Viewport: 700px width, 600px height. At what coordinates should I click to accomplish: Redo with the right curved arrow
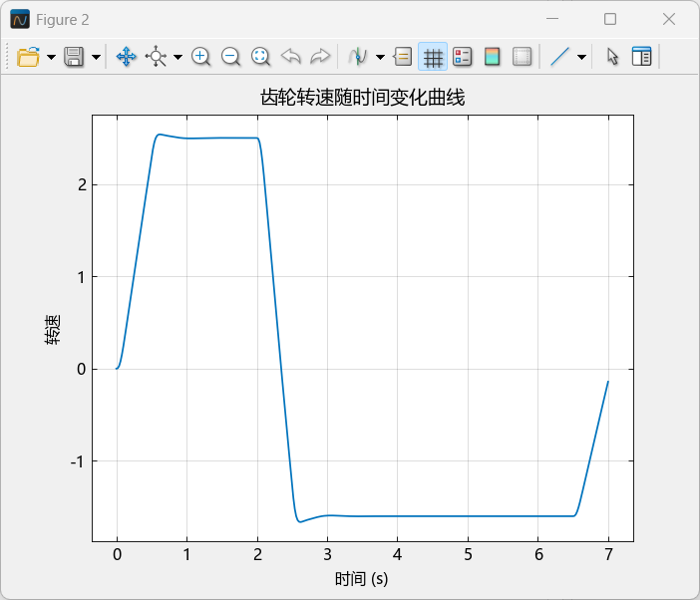click(320, 57)
